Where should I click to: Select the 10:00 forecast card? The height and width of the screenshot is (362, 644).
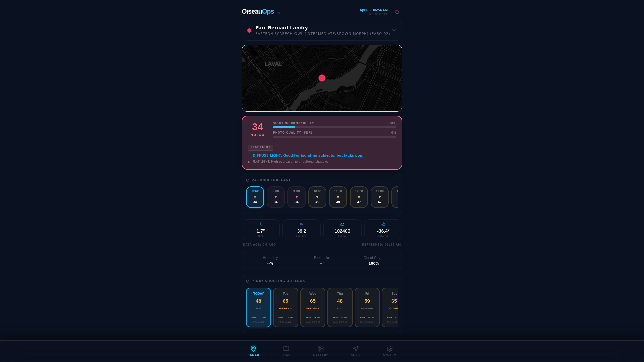(x=317, y=197)
